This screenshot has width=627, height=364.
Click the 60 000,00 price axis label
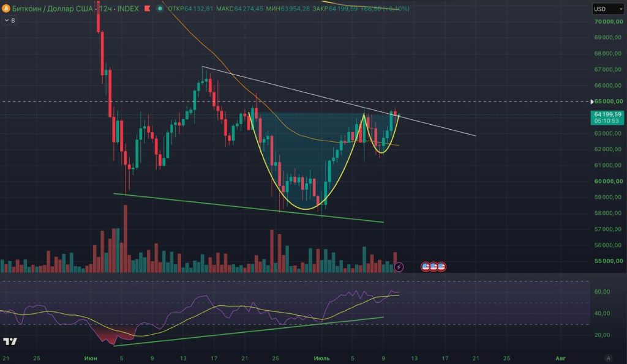click(608, 181)
